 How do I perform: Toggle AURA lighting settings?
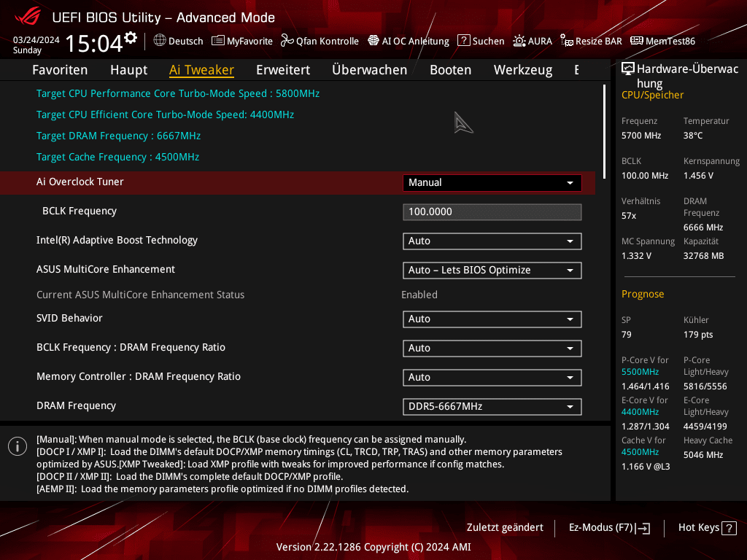pyautogui.click(x=533, y=41)
